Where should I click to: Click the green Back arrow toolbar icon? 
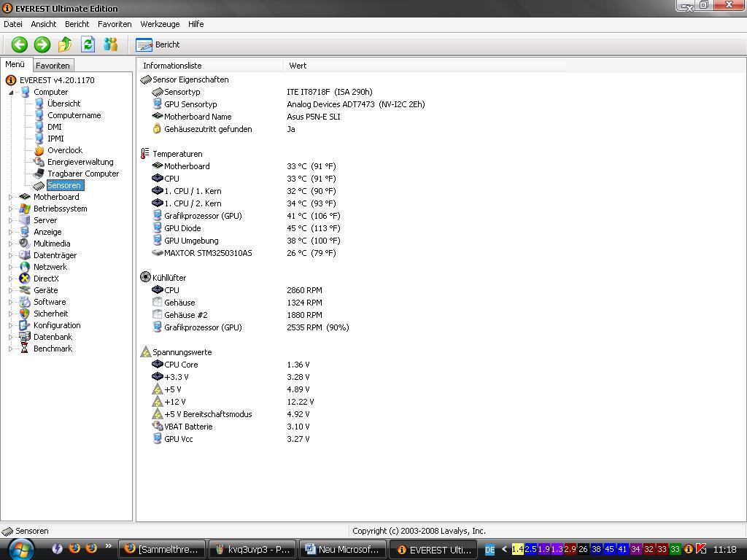(x=20, y=44)
